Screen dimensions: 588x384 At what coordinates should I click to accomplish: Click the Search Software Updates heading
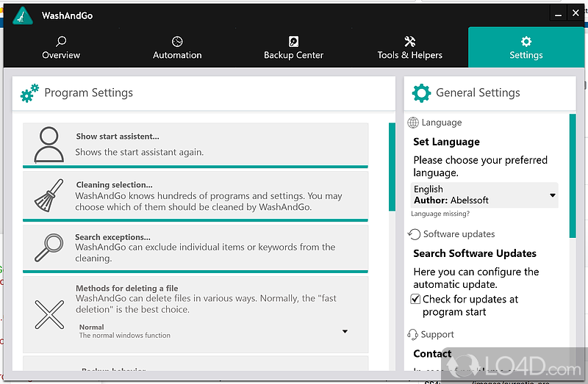tap(475, 253)
